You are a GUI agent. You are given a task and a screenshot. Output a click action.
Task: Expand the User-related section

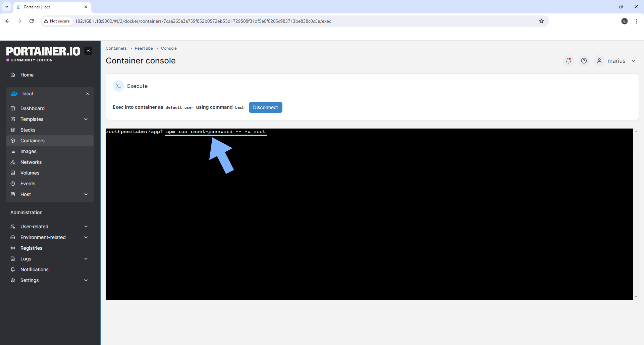click(34, 227)
